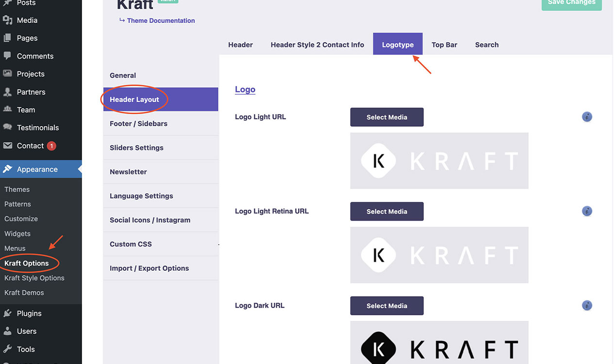
Task: Open Kraft Style Options submenu item
Action: tap(34, 278)
